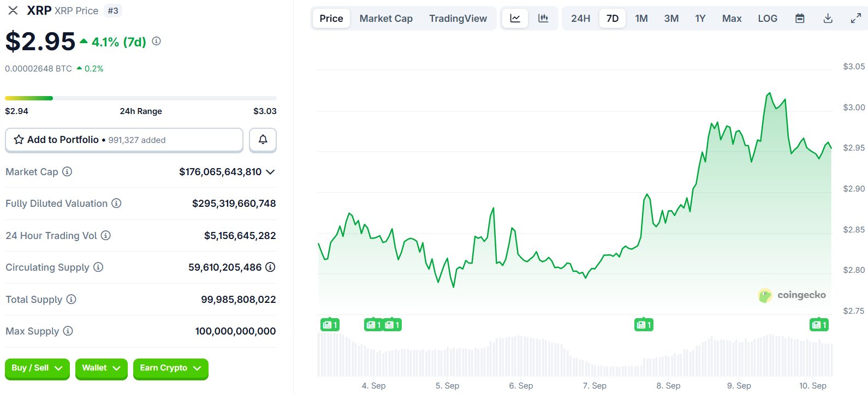868x394 pixels.
Task: Open the Buy / Sell dropdown
Action: pyautogui.click(x=37, y=368)
